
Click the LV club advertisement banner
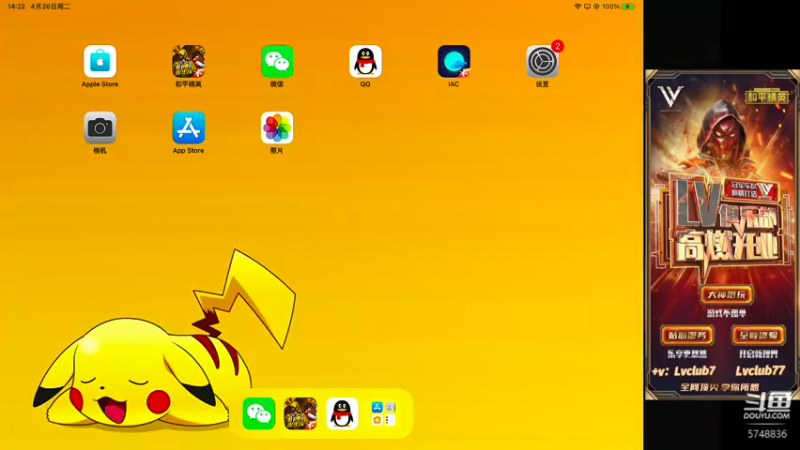click(x=722, y=235)
